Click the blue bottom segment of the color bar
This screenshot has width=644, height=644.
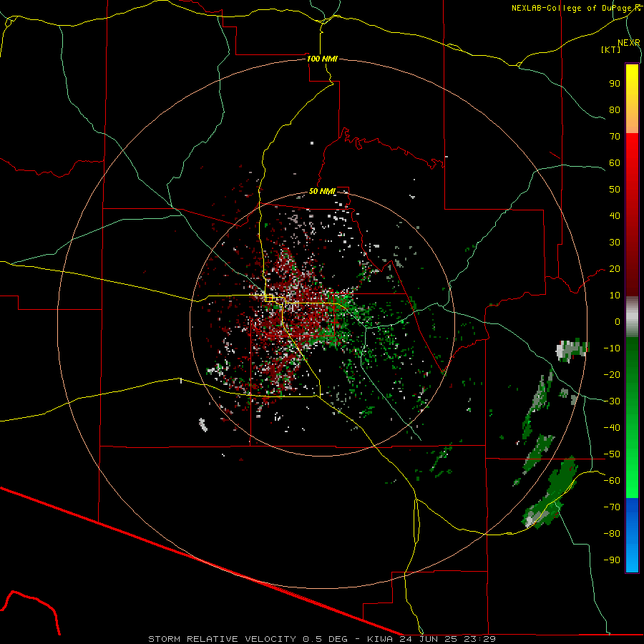click(632, 535)
